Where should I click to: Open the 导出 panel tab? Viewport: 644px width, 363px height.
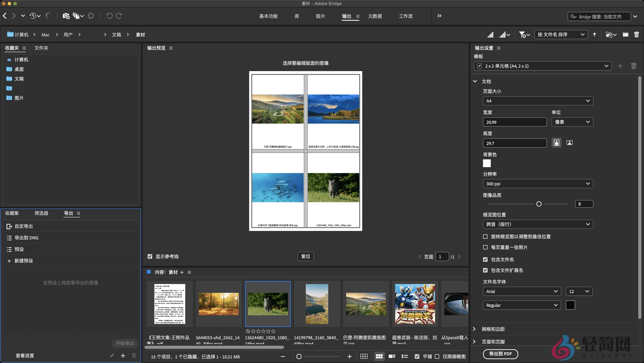point(69,213)
